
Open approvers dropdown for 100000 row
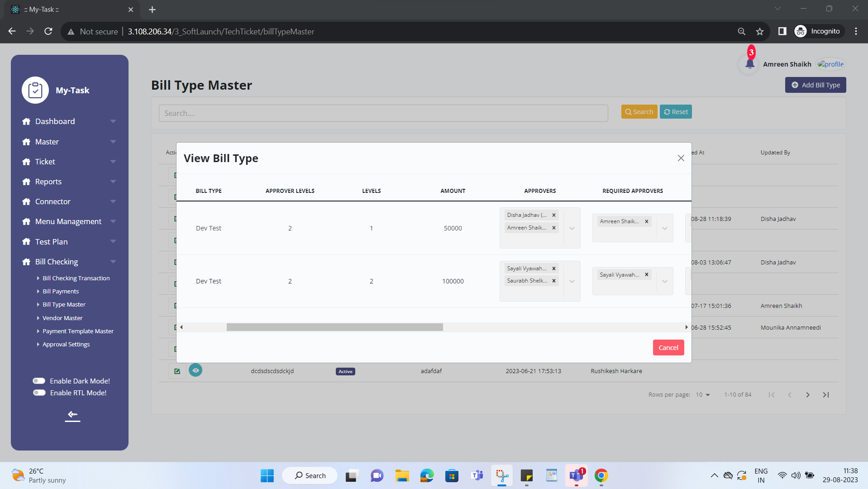[572, 281]
